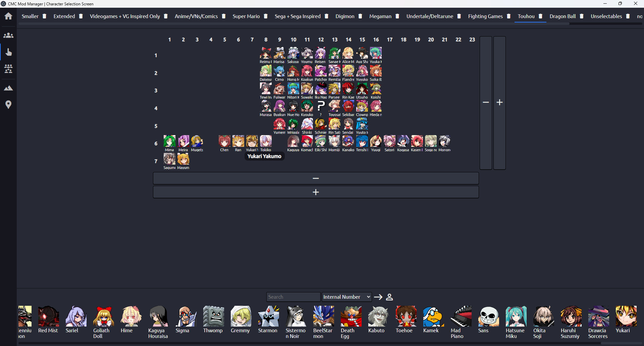This screenshot has height=346, width=644.
Task: Select the pointing-hand character selection icon
Action: (8, 52)
